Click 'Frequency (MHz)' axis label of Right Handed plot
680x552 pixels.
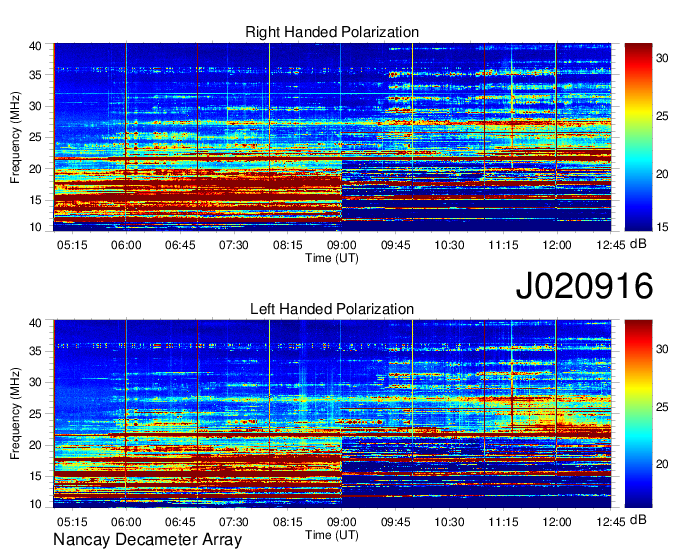coord(15,137)
